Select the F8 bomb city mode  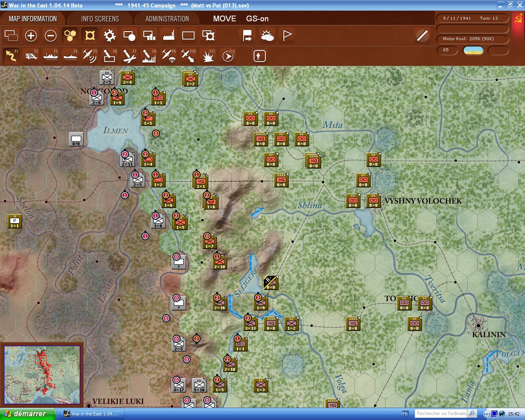(x=149, y=56)
